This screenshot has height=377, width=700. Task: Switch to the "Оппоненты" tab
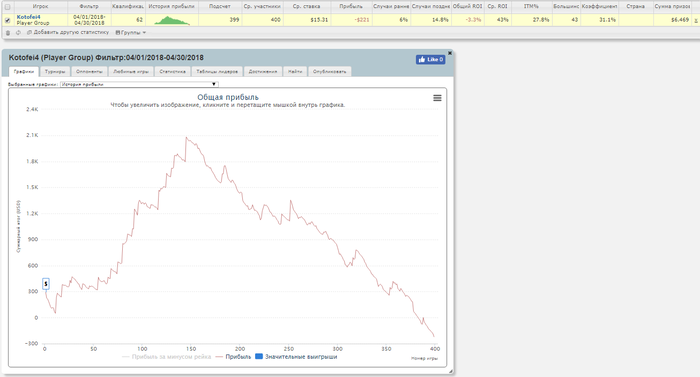pos(89,71)
